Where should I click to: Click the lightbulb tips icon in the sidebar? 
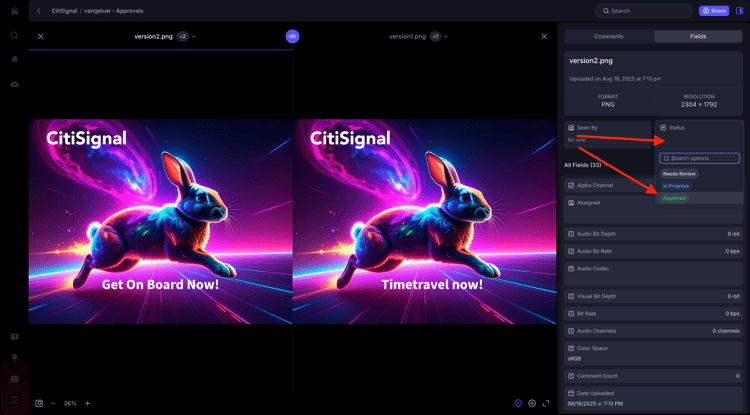coord(14,358)
